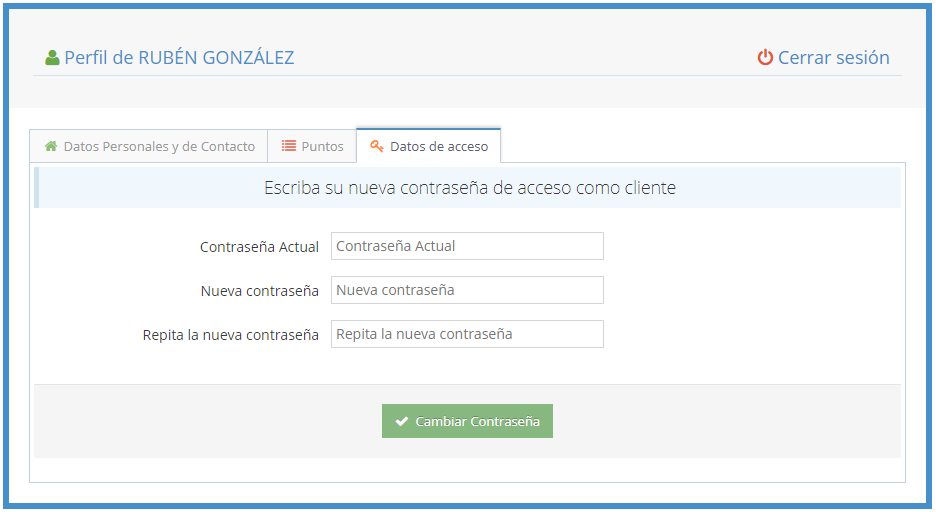Click the Repita la nueva contraseña label
This screenshot has width=936, height=512.
[x=230, y=335]
